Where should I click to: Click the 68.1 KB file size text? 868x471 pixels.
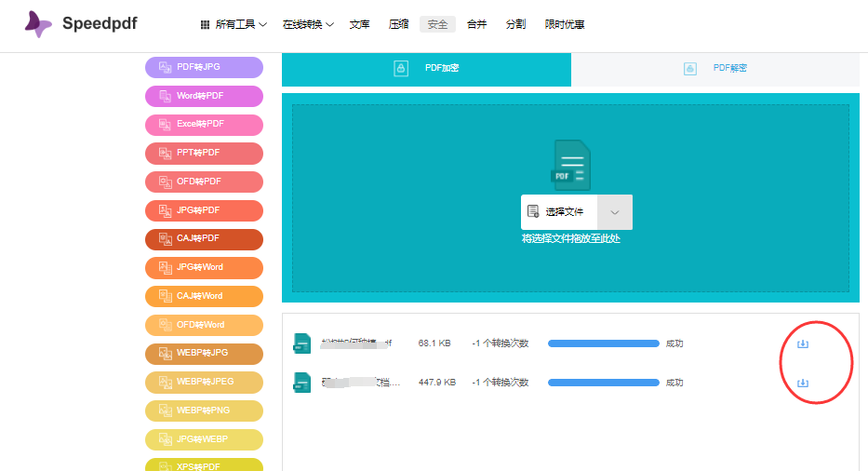coord(434,343)
